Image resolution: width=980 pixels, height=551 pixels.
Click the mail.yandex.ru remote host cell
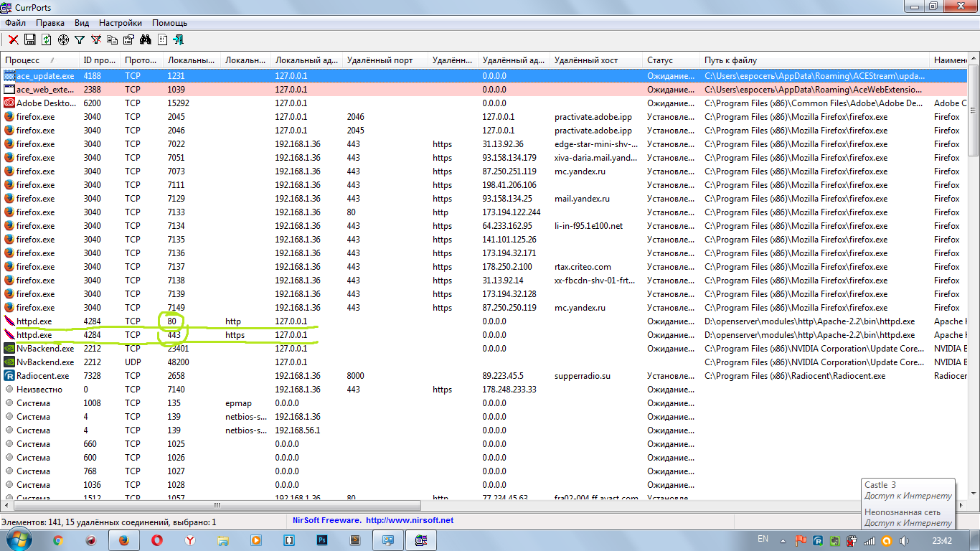point(582,198)
